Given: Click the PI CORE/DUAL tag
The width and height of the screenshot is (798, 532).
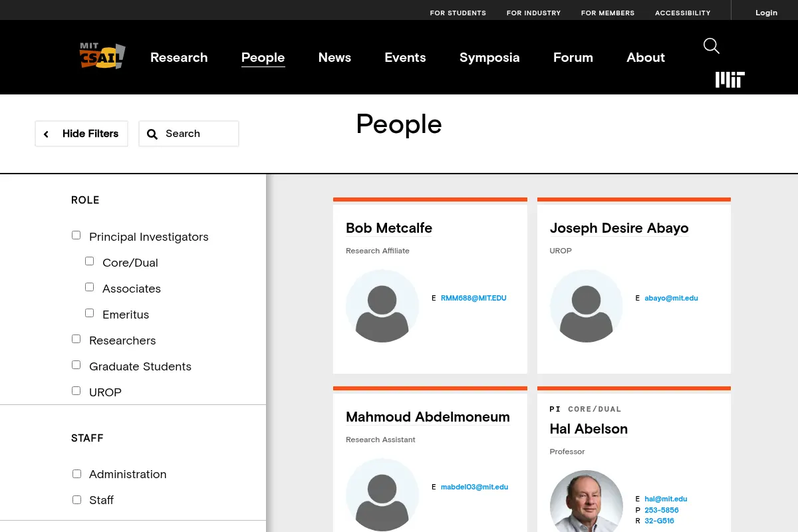Looking at the screenshot, I should coord(585,409).
